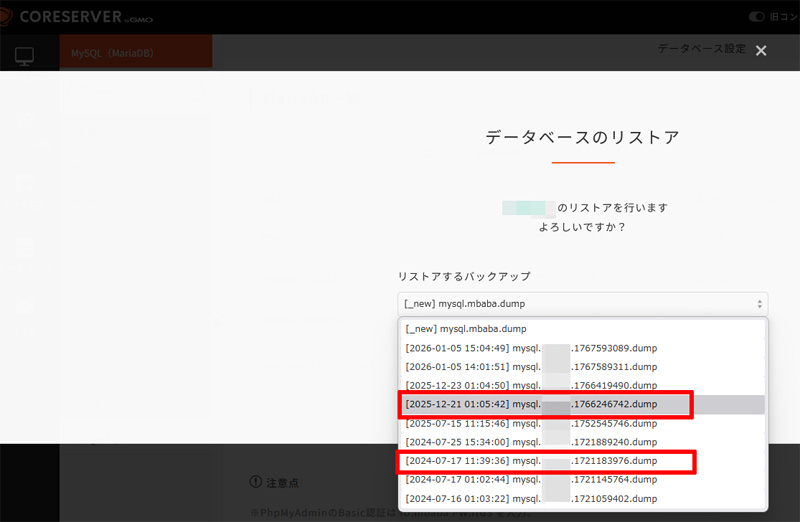The height and width of the screenshot is (522, 800).
Task: Toggle the 旧コン switch in top bar
Action: (757, 17)
